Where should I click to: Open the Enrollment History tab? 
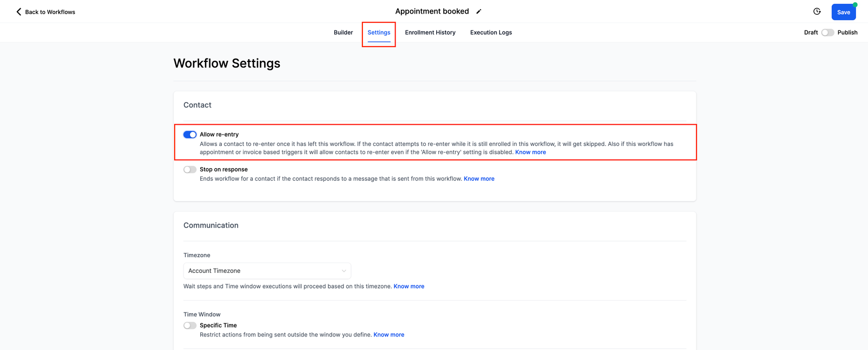[x=430, y=33]
